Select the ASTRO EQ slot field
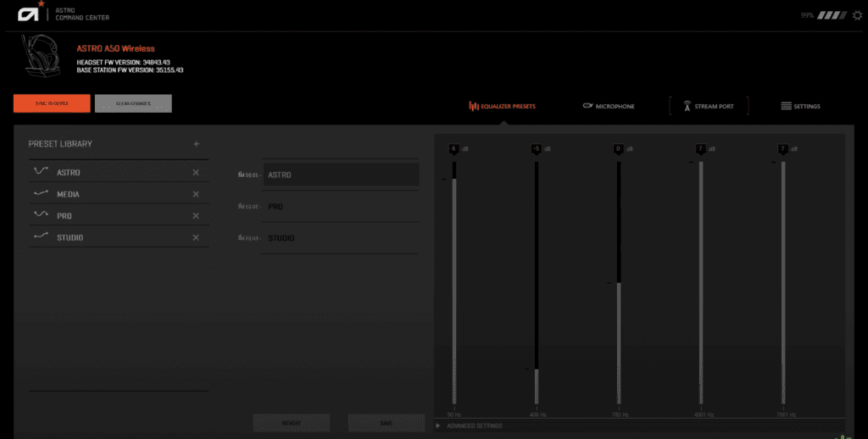The height and width of the screenshot is (439, 868). point(341,175)
